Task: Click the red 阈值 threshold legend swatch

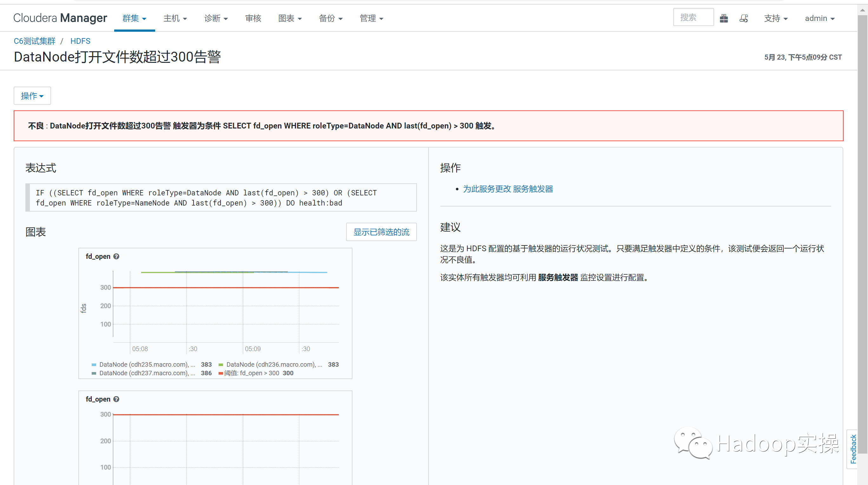Action: pos(220,373)
